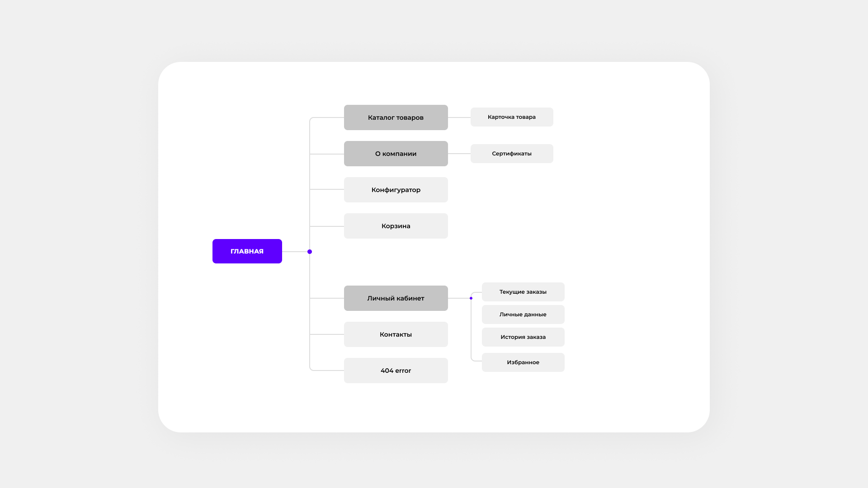Select the Текущие заказы item
Viewport: 868px width, 488px height.
(x=523, y=292)
